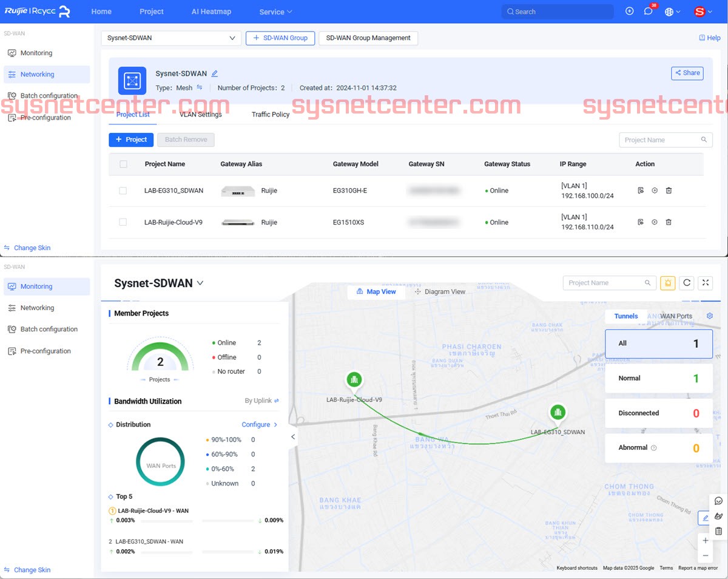Viewport: 728px width, 579px height.
Task: Refresh the monitoring map with the reload icon
Action: pos(687,283)
